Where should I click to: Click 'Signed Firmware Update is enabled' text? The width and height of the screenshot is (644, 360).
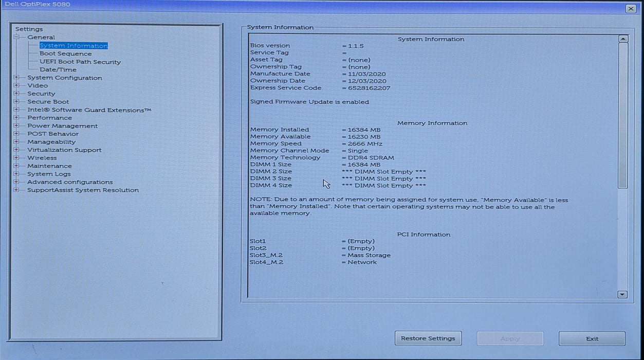[x=309, y=102]
